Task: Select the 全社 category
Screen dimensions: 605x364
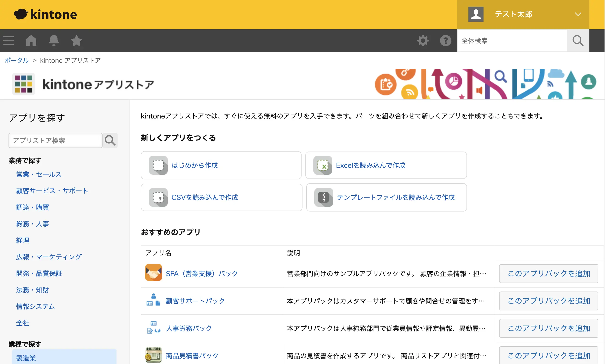Action: tap(23, 323)
